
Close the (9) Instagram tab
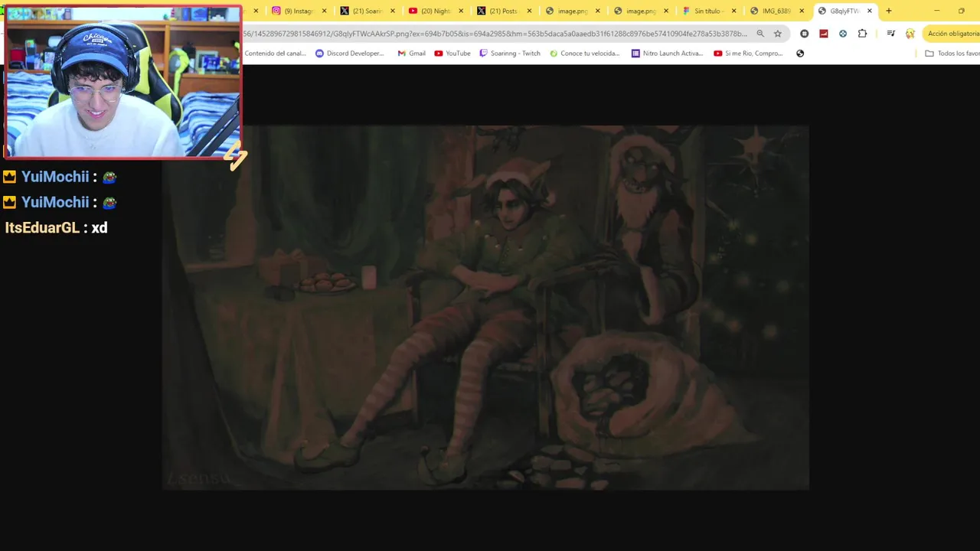pos(325,11)
